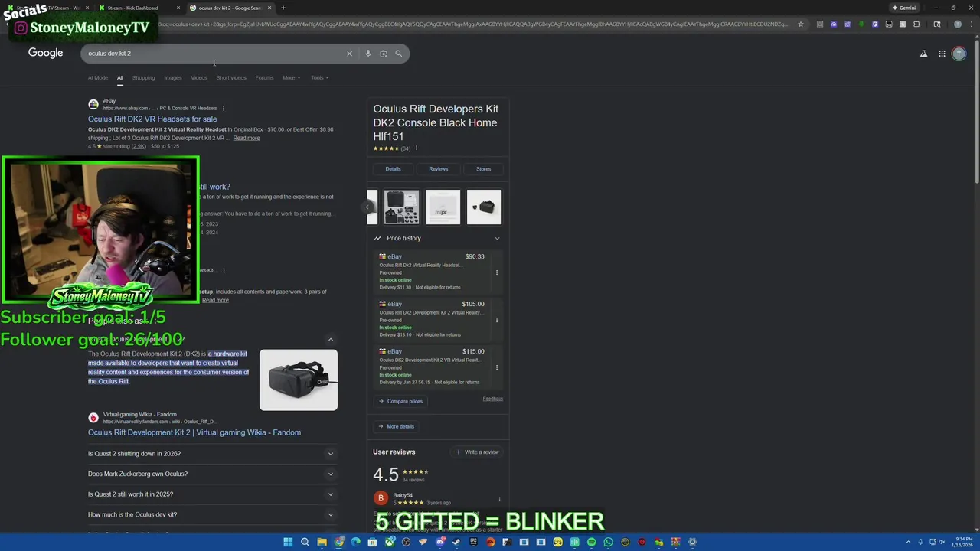Viewport: 980px width, 551px height.
Task: Click into the Google search input field
Action: pyautogui.click(x=214, y=54)
